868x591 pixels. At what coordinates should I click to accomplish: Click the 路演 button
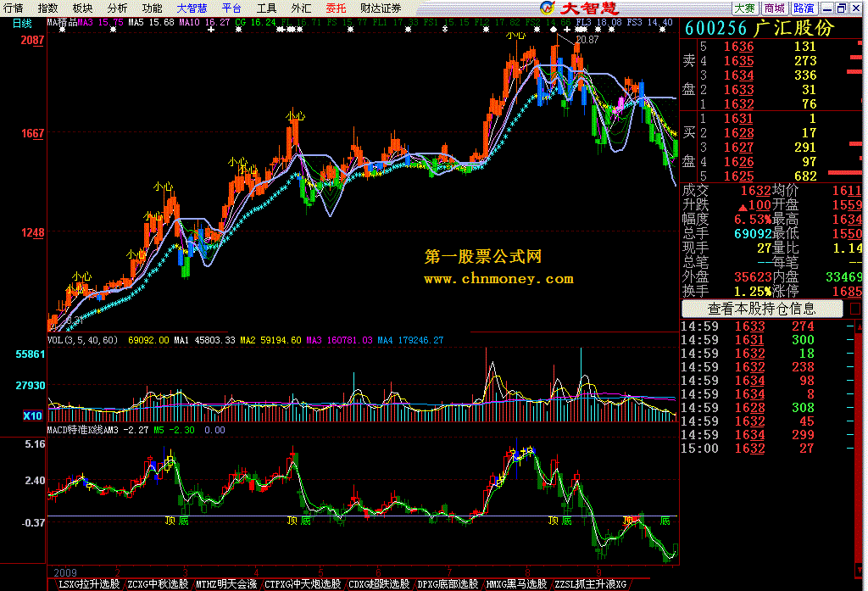click(x=804, y=8)
